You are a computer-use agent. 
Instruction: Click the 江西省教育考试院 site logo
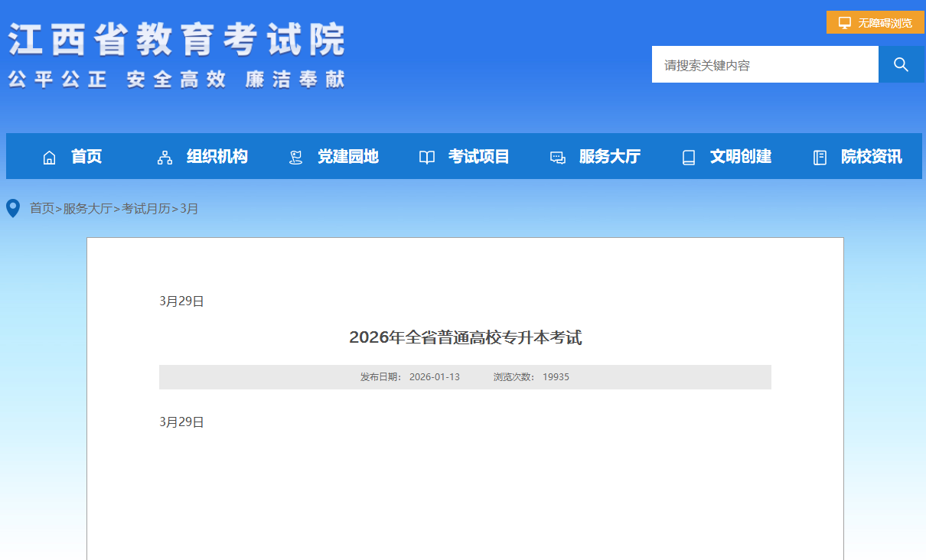[x=176, y=42]
